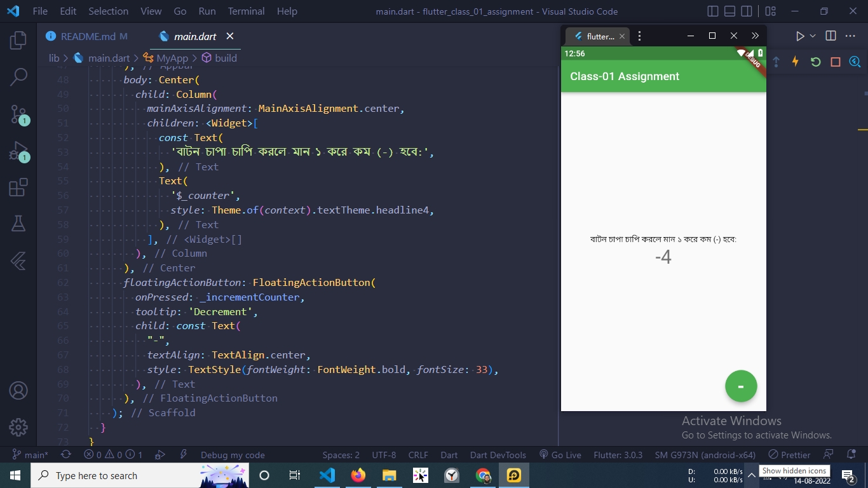868x488 pixels.
Task: Click Prettier in status bar
Action: pyautogui.click(x=789, y=455)
